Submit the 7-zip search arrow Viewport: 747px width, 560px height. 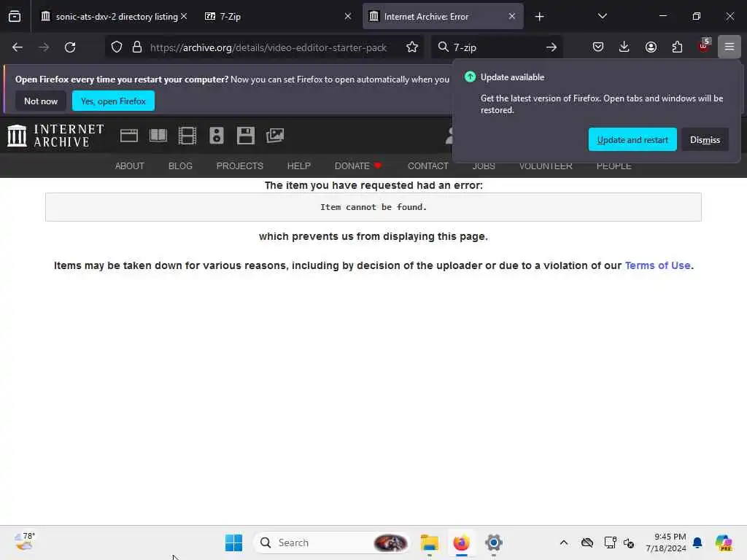(551, 47)
